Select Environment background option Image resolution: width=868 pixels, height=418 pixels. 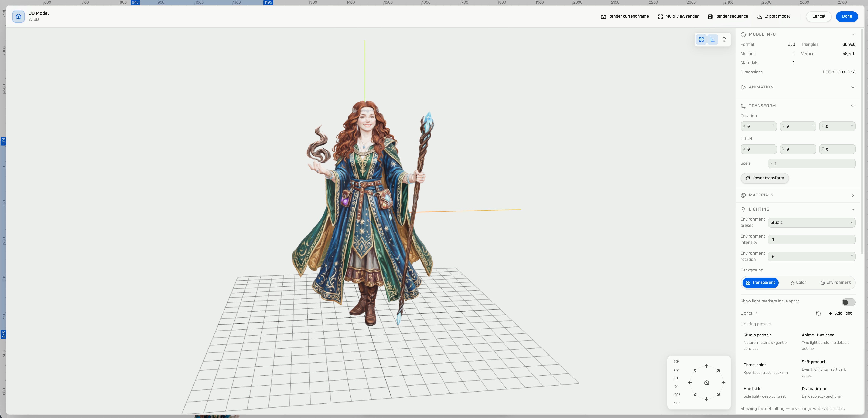835,283
